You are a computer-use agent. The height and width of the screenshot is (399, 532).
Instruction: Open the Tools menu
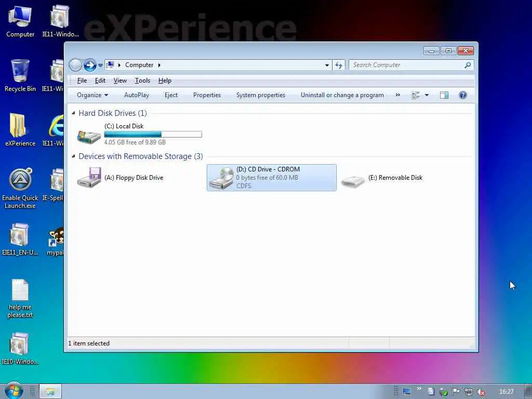(x=142, y=81)
